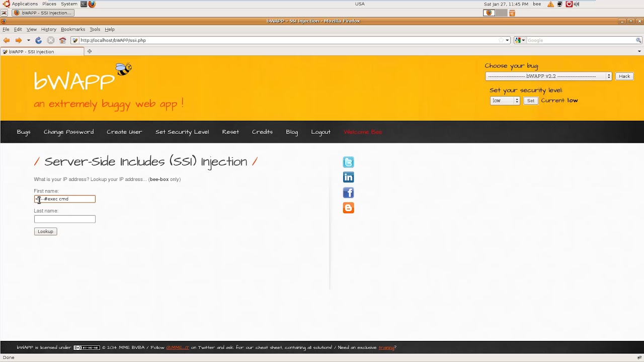Reload the current page
The height and width of the screenshot is (362, 644).
pos(38,40)
